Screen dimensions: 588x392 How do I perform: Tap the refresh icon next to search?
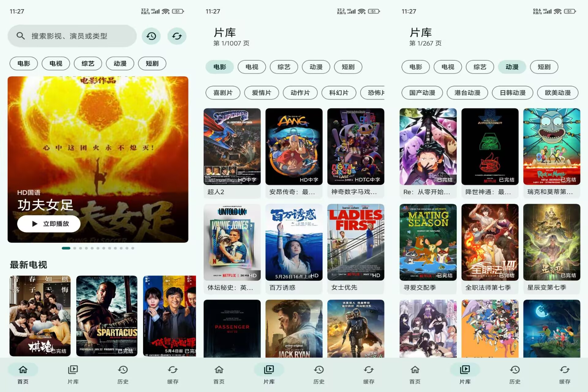(177, 36)
